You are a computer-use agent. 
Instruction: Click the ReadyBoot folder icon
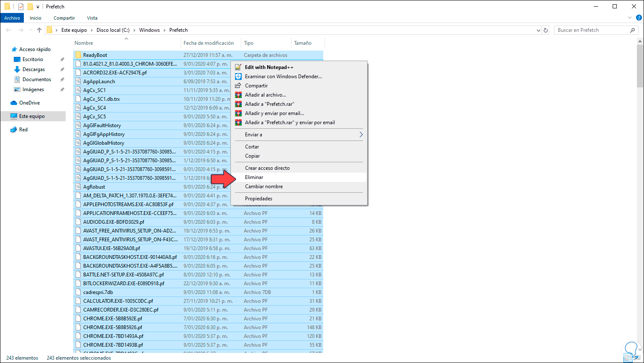click(78, 55)
